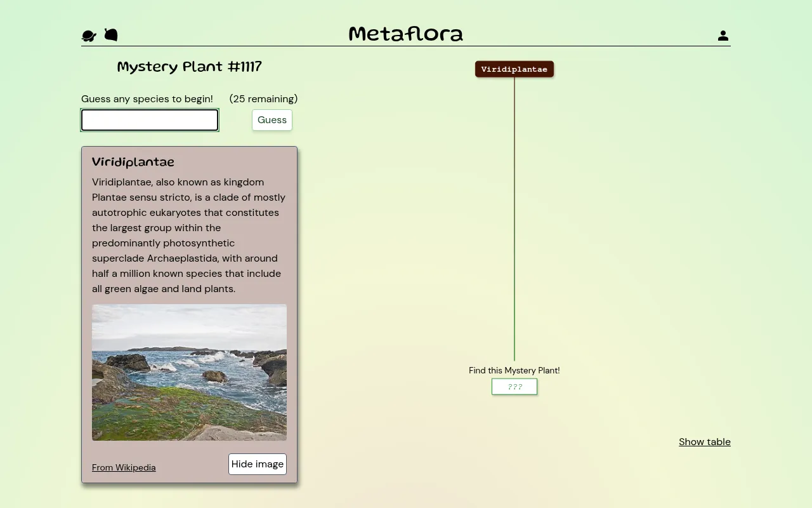Image resolution: width=812 pixels, height=508 pixels.
Task: Click the 'Guess any species to begin!' prompt
Action: (147, 99)
